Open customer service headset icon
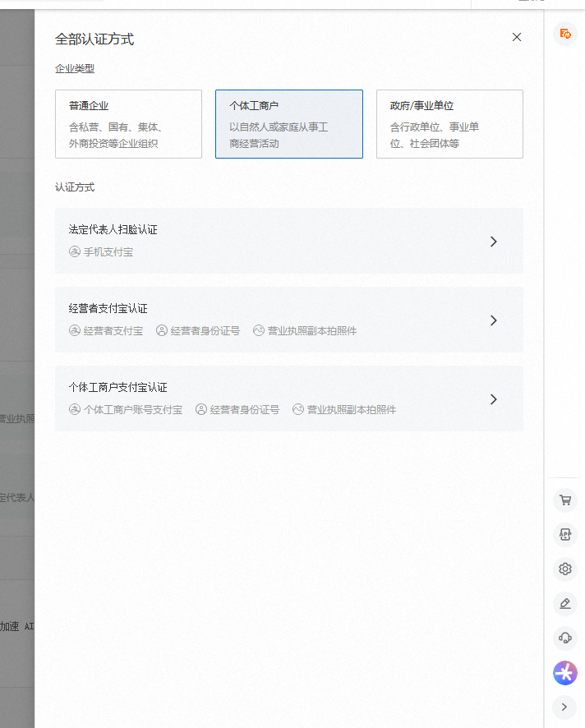The image size is (585, 728). 564,638
